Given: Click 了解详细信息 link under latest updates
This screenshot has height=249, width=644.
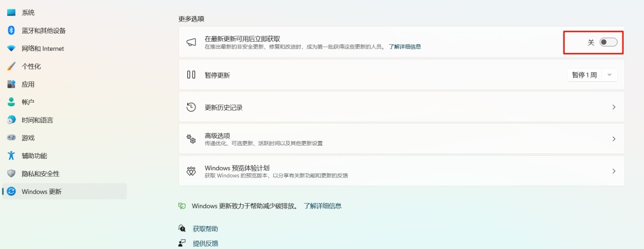Looking at the screenshot, I should [405, 47].
